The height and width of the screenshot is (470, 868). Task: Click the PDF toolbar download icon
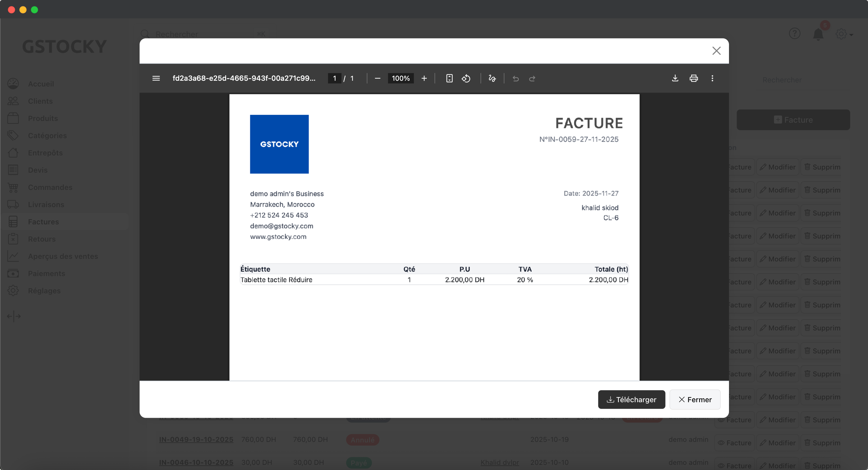[x=675, y=78]
